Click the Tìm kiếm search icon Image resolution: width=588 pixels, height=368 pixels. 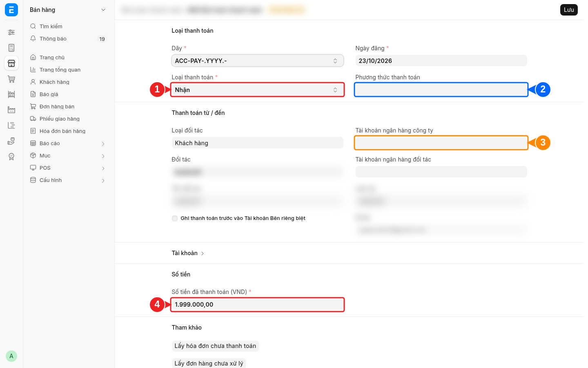point(33,26)
